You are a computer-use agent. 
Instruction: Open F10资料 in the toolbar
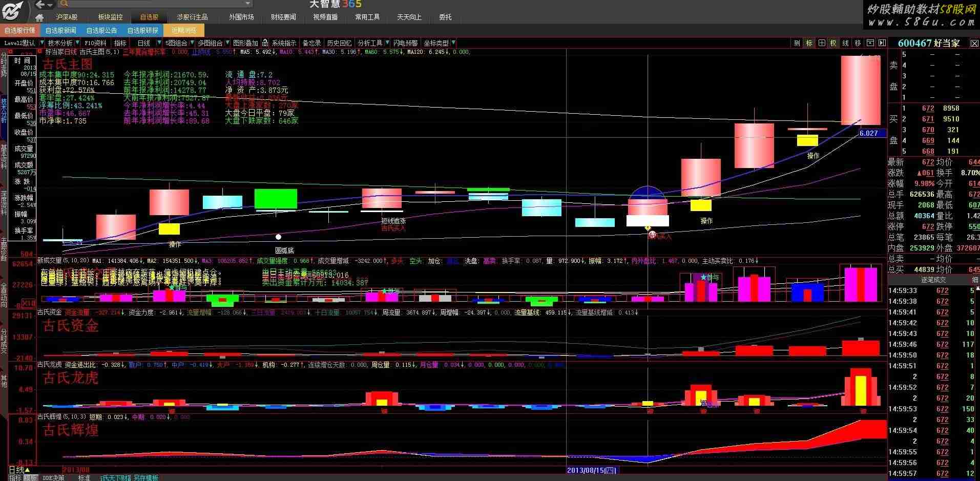pos(95,43)
